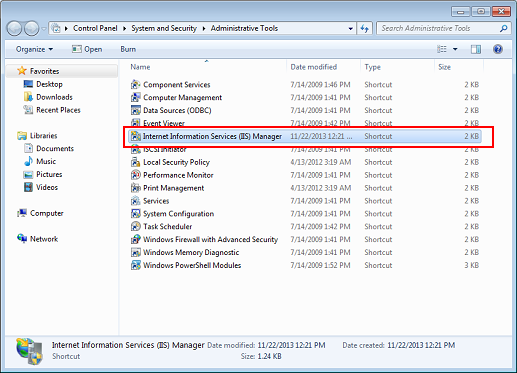Select the Services gear icon
The height and width of the screenshot is (373, 517).
[135, 201]
